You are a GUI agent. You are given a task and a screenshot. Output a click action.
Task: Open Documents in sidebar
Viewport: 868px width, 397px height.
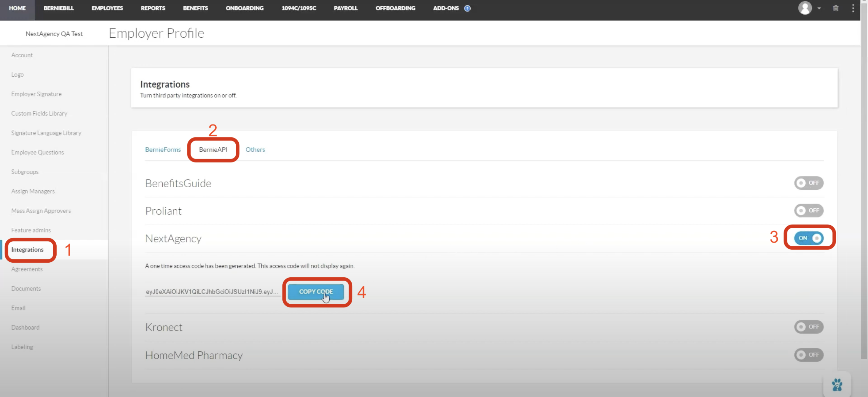(26, 288)
